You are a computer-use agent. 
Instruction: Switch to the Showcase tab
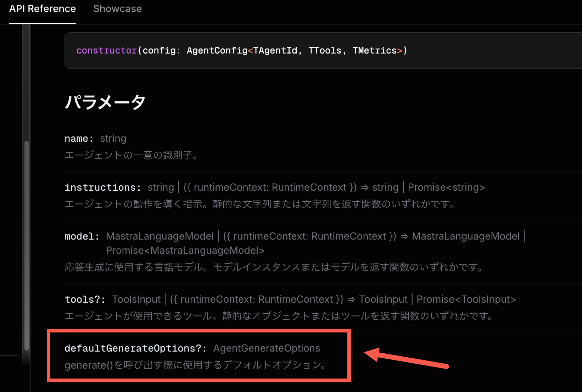117,9
